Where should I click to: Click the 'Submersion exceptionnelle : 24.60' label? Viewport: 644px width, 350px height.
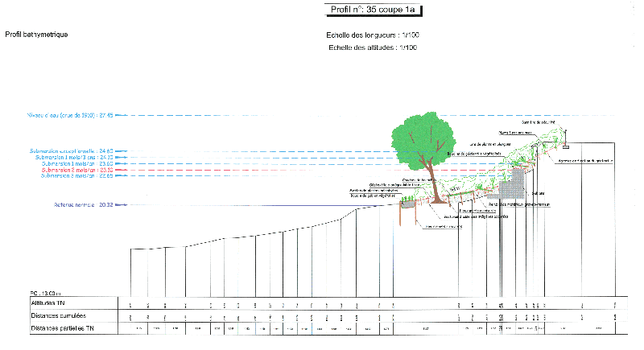tap(71, 151)
